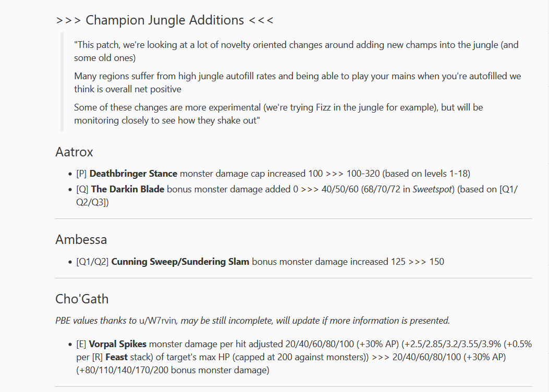Click the bold Vorpal Spikes ability name
Screen dimensions: 549x392
118,345
